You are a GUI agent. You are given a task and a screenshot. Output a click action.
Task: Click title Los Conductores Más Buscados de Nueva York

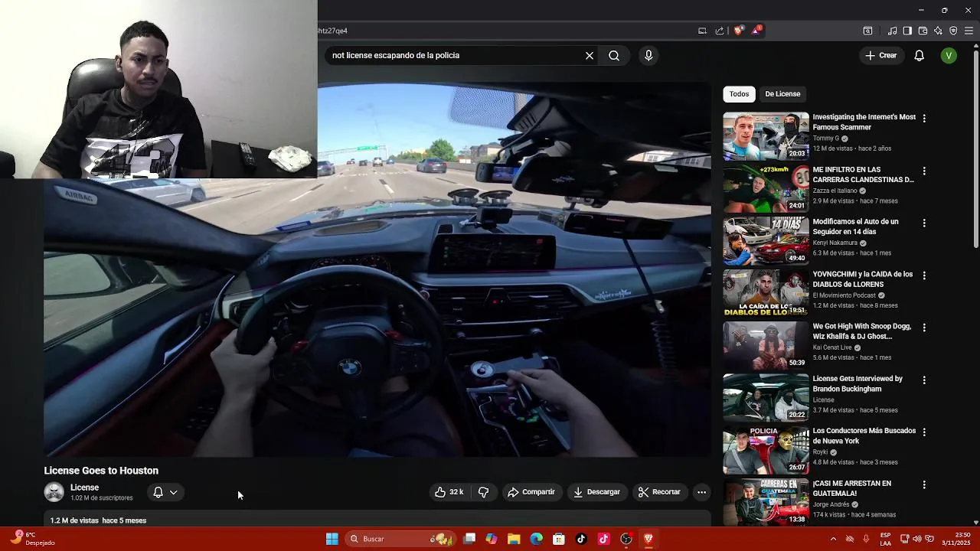click(864, 435)
